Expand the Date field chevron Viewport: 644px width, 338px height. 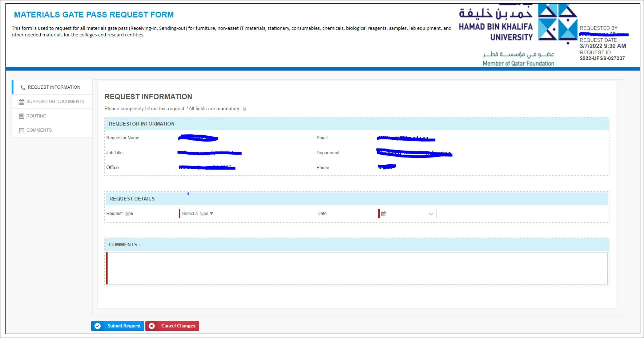[x=431, y=214]
